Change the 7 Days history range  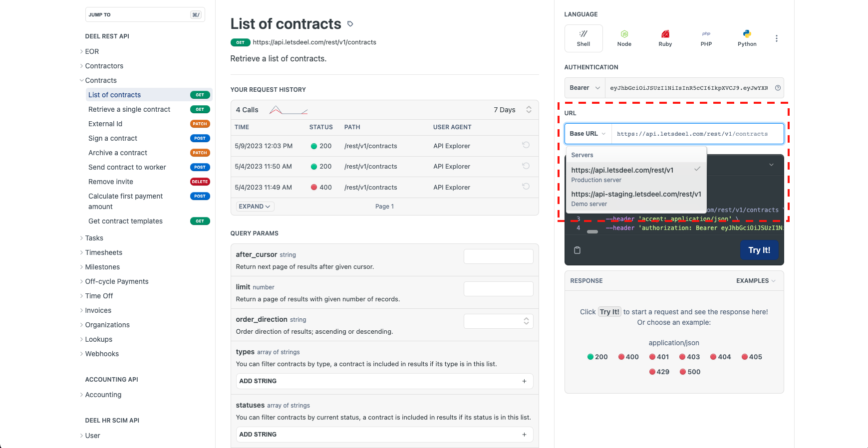[x=513, y=110]
